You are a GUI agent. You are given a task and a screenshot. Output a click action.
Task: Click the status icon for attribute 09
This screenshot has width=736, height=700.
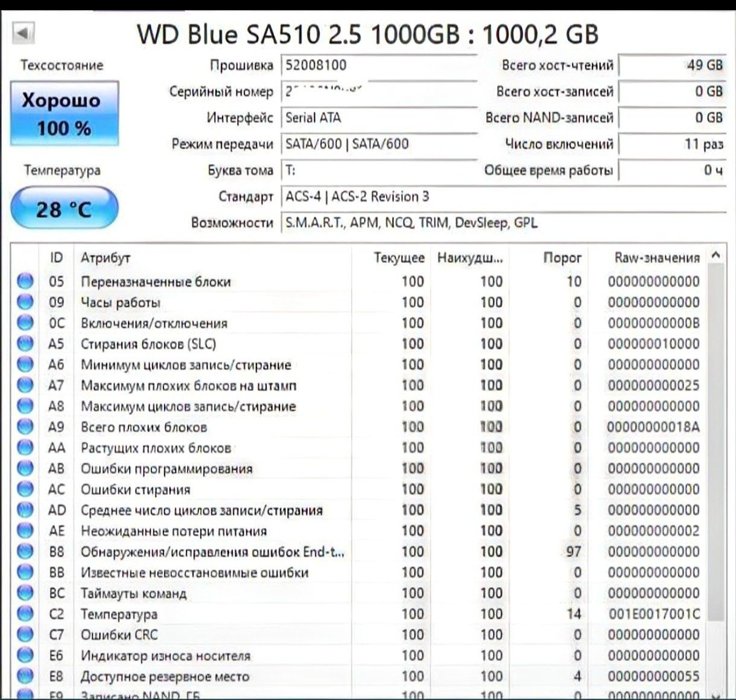click(25, 302)
